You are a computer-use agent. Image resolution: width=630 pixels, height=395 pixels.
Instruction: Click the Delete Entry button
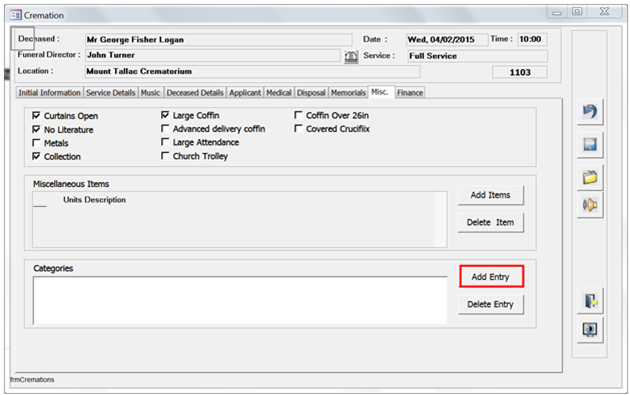[491, 305]
